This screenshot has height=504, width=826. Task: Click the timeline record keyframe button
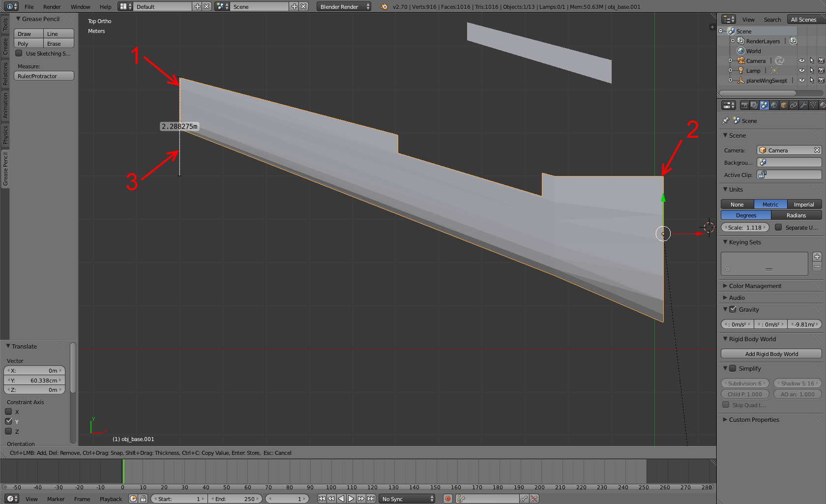coord(447,499)
